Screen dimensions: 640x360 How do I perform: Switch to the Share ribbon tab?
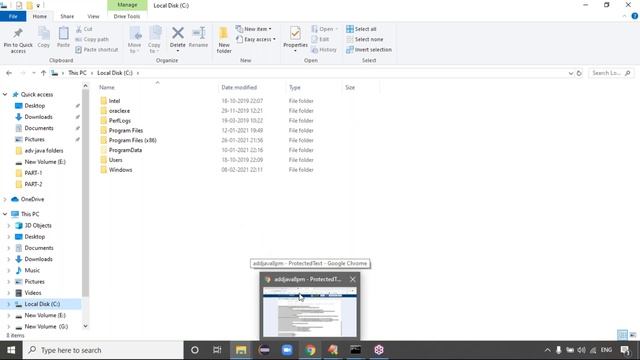coord(67,16)
